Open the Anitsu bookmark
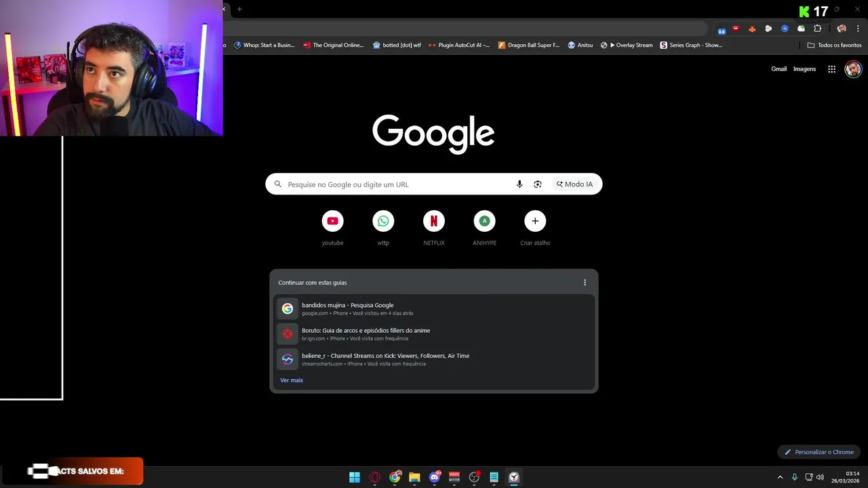868x488 pixels. click(580, 45)
